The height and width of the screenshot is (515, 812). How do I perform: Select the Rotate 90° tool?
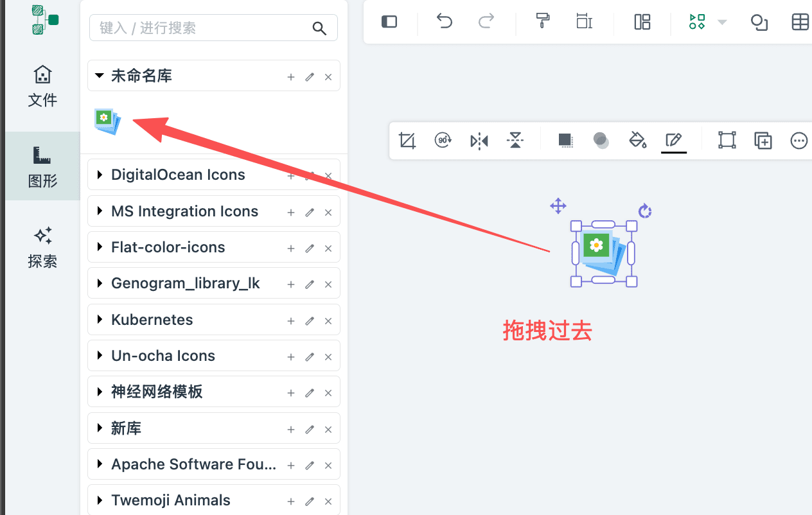coord(443,140)
